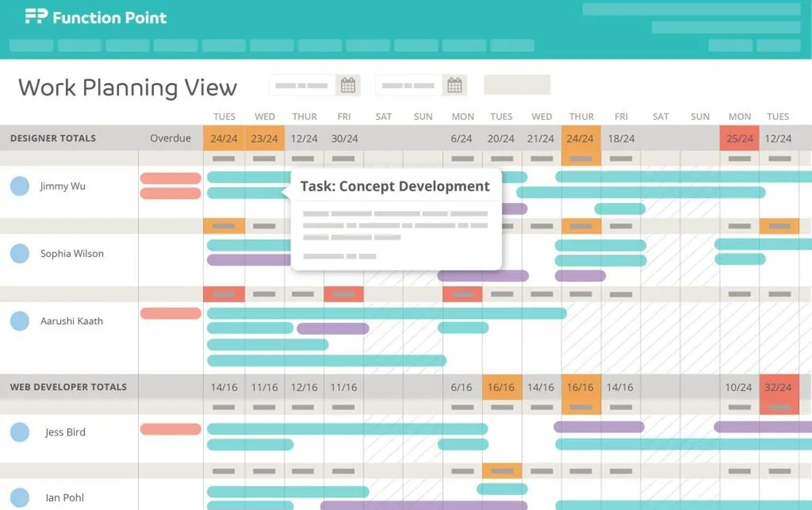Image resolution: width=812 pixels, height=510 pixels.
Task: Select the 12/16 web developer total
Action: [304, 387]
